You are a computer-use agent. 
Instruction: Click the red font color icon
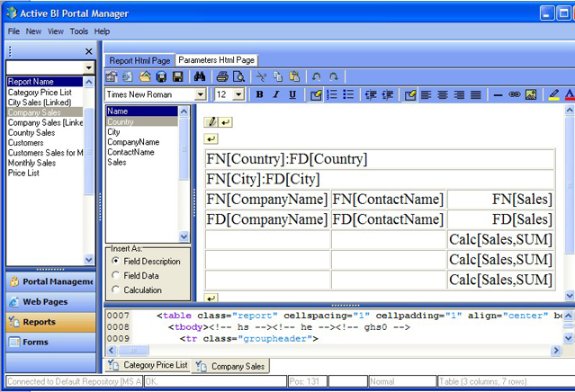tap(570, 94)
